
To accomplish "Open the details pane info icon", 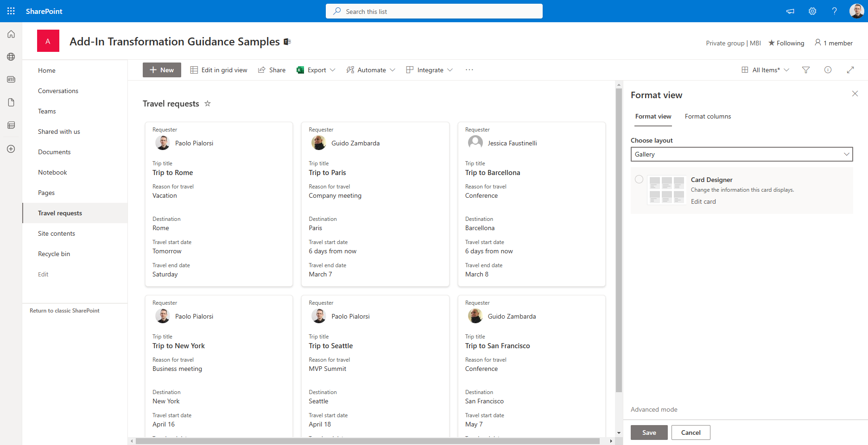I will (x=828, y=70).
